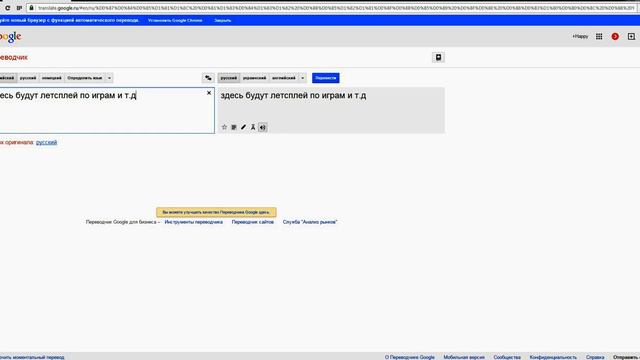Suggest an edit with the pencil icon
Image resolution: width=640 pixels, height=360 pixels.
243,127
